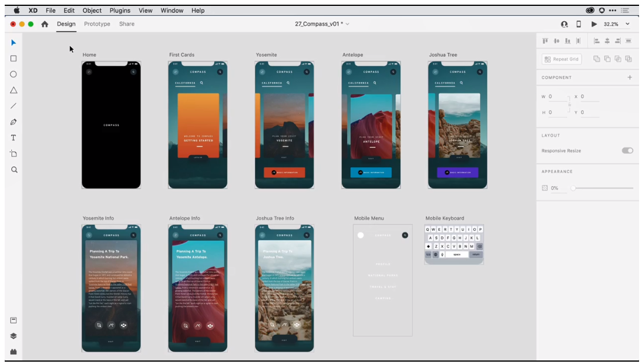Click the invite to document icon
The image size is (642, 364).
click(x=564, y=24)
